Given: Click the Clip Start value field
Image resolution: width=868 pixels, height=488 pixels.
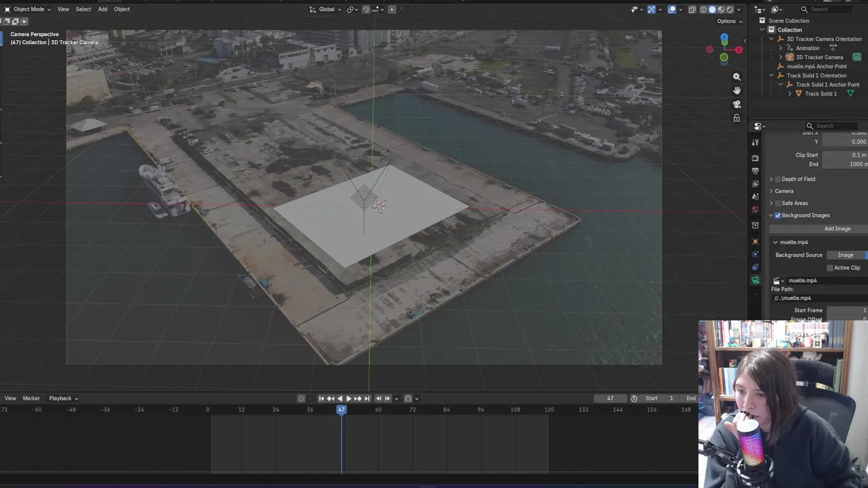Looking at the screenshot, I should coord(846,155).
